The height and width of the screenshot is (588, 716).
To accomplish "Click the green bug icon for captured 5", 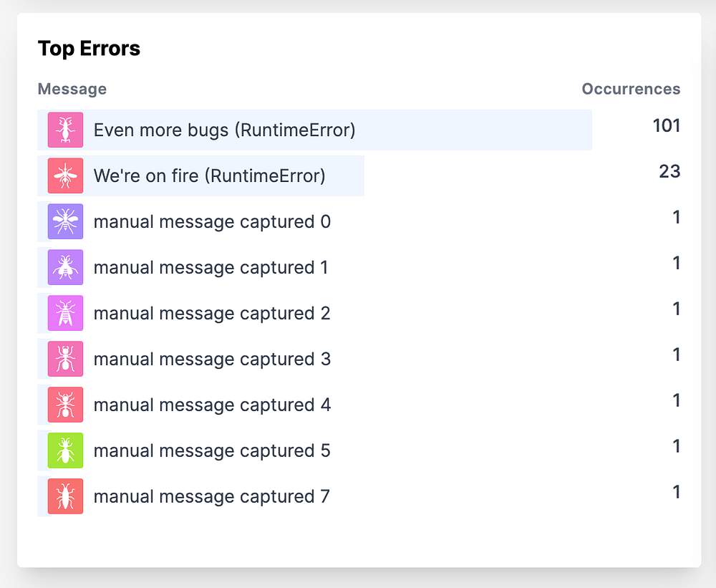I will pos(65,451).
